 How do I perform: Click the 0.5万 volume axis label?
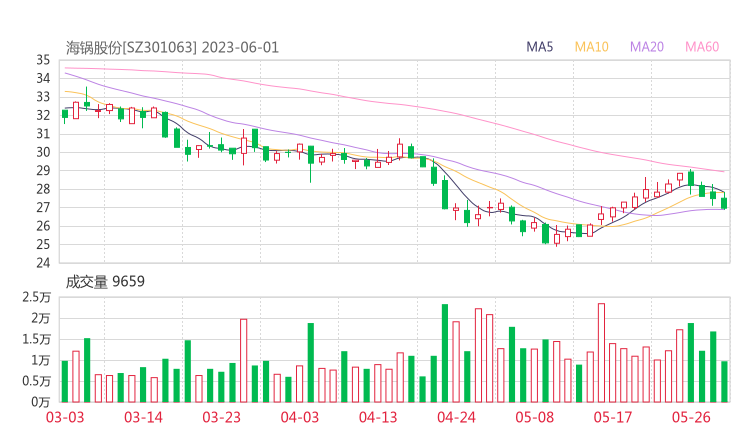click(x=36, y=381)
